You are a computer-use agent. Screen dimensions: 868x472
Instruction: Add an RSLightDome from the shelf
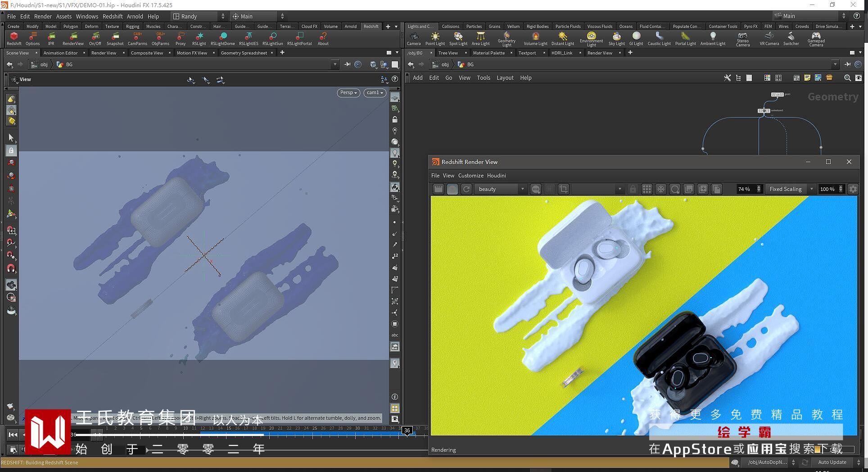coord(223,38)
